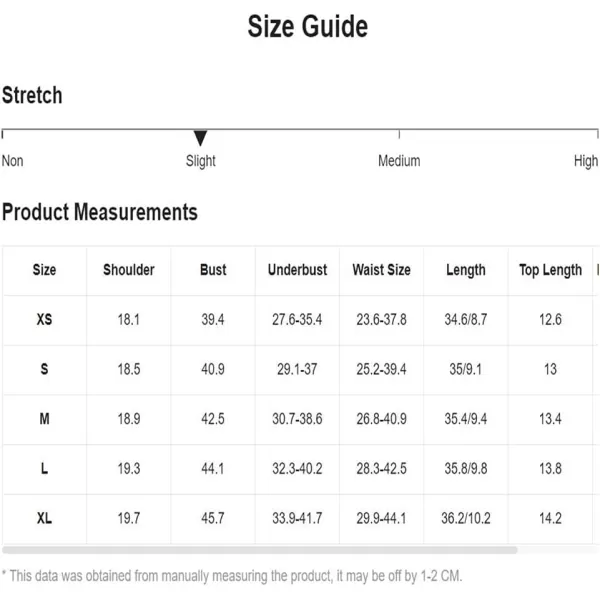Image resolution: width=600 pixels, height=600 pixels.
Task: Click the Size column header
Action: (44, 270)
